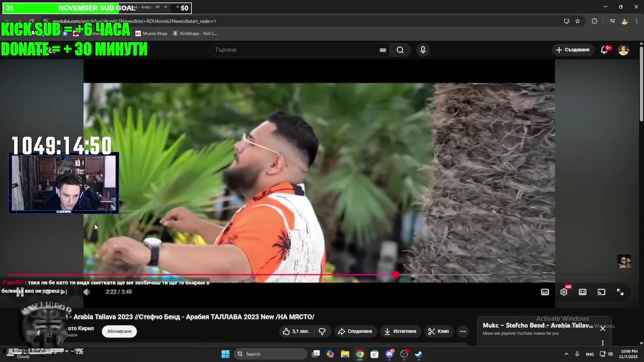Cast the video to a TV
The height and width of the screenshot is (362, 644).
(601, 292)
